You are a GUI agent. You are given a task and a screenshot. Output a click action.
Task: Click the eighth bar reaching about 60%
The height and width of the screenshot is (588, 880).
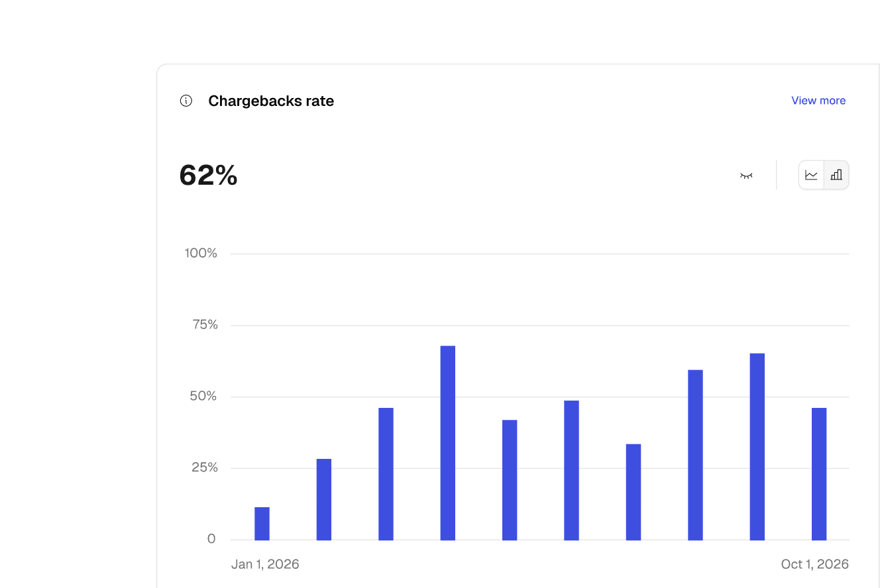click(x=695, y=455)
